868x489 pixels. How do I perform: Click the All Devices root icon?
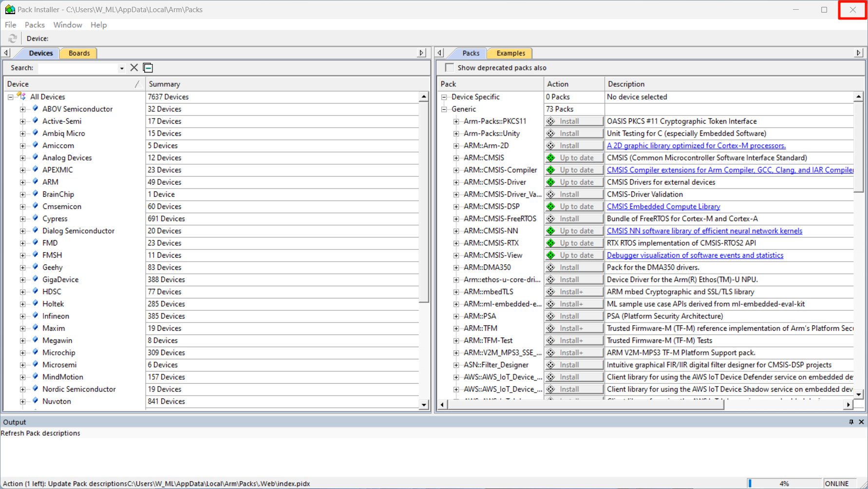pos(21,96)
